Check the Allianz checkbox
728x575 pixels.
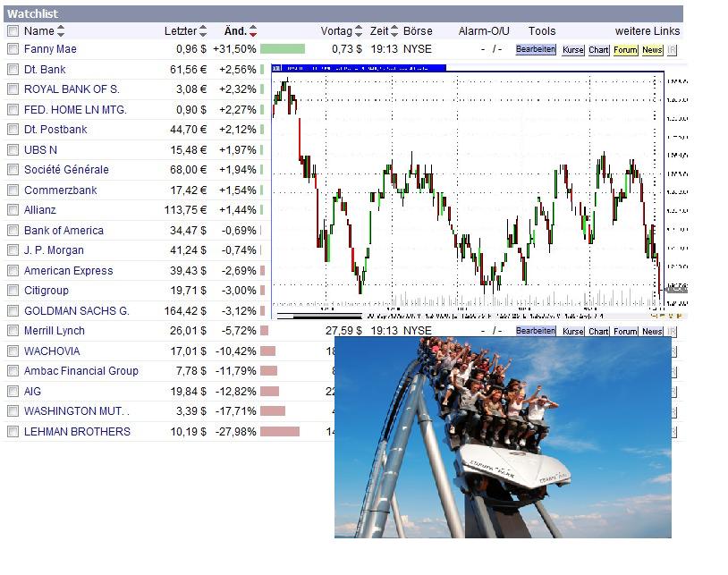pyautogui.click(x=13, y=210)
